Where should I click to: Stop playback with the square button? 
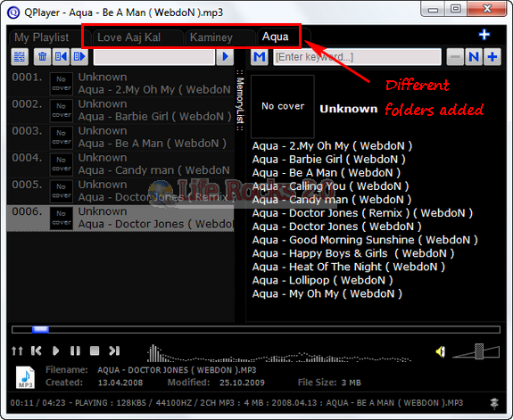[95, 350]
